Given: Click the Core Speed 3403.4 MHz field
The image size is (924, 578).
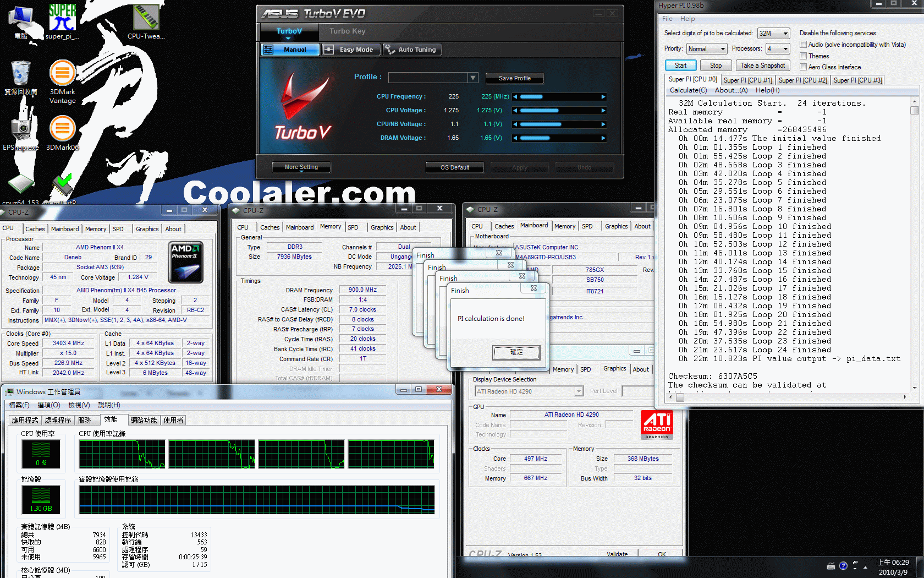Looking at the screenshot, I should point(68,343).
